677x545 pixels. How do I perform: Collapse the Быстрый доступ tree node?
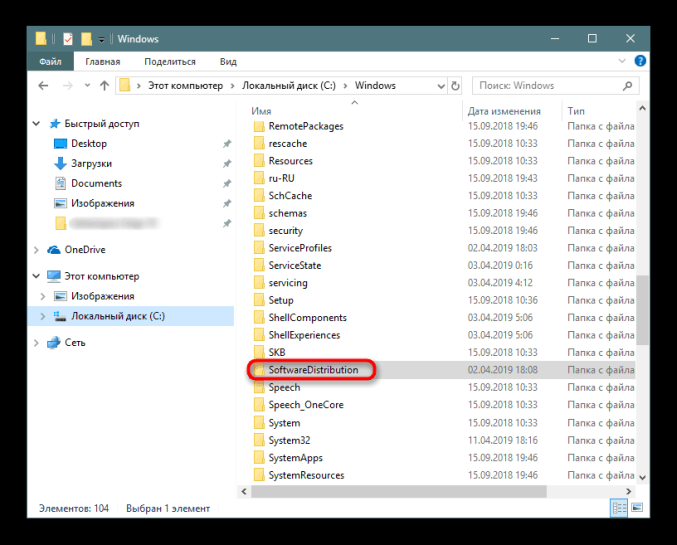click(37, 124)
